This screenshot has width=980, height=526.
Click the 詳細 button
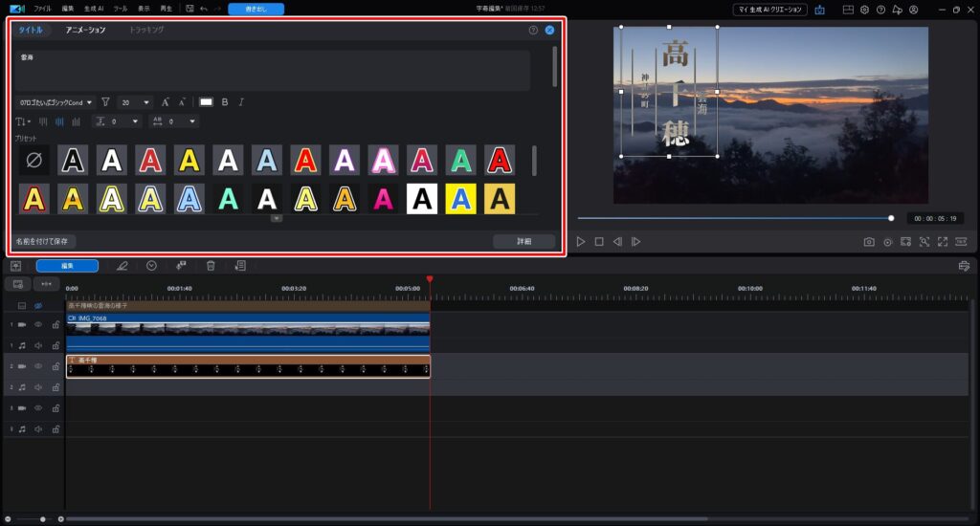(x=523, y=241)
